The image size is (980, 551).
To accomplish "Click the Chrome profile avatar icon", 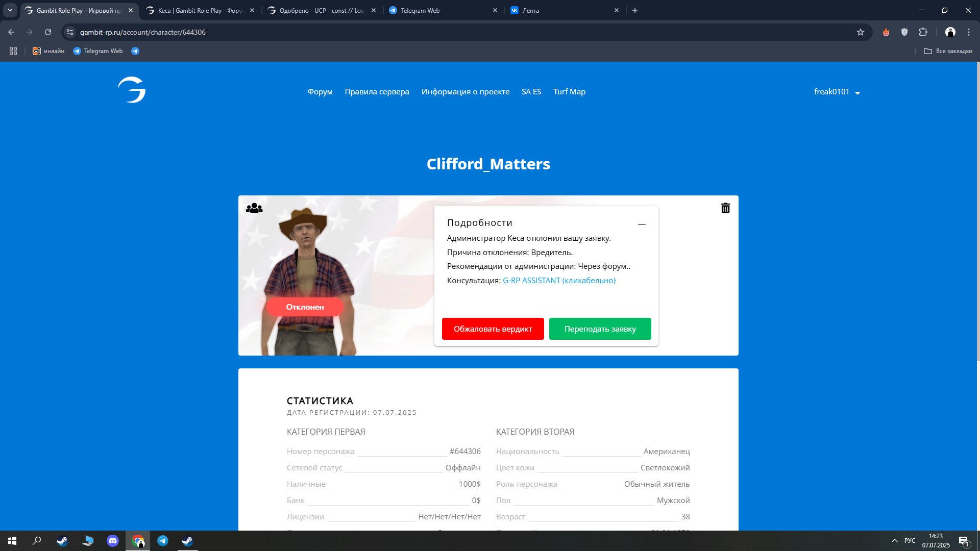I will [x=950, y=32].
